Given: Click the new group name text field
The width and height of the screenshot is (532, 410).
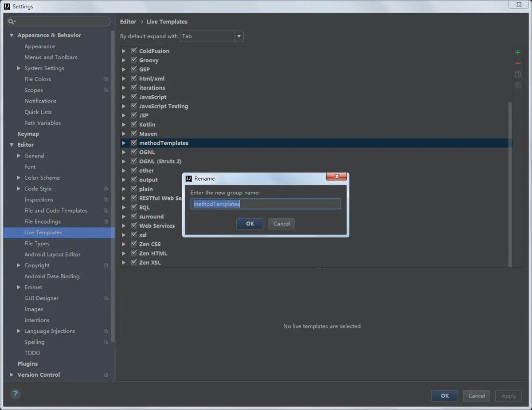Looking at the screenshot, I should coord(266,204).
